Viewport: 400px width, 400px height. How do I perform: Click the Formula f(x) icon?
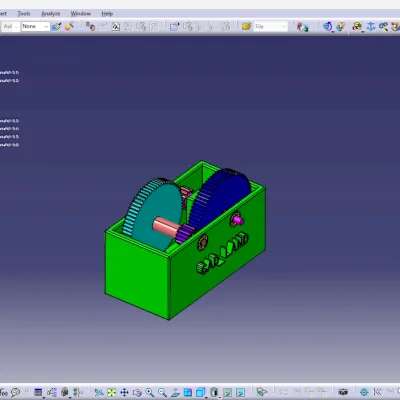(x=4, y=392)
